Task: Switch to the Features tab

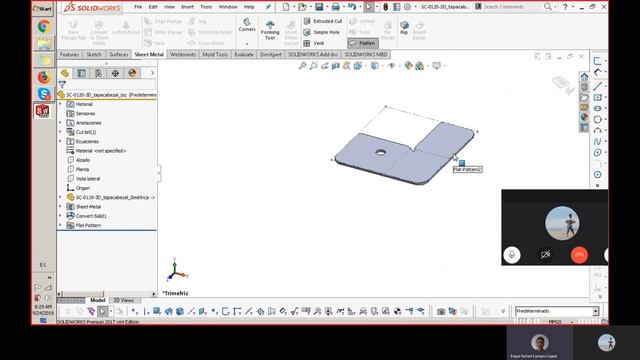Action: click(69, 54)
